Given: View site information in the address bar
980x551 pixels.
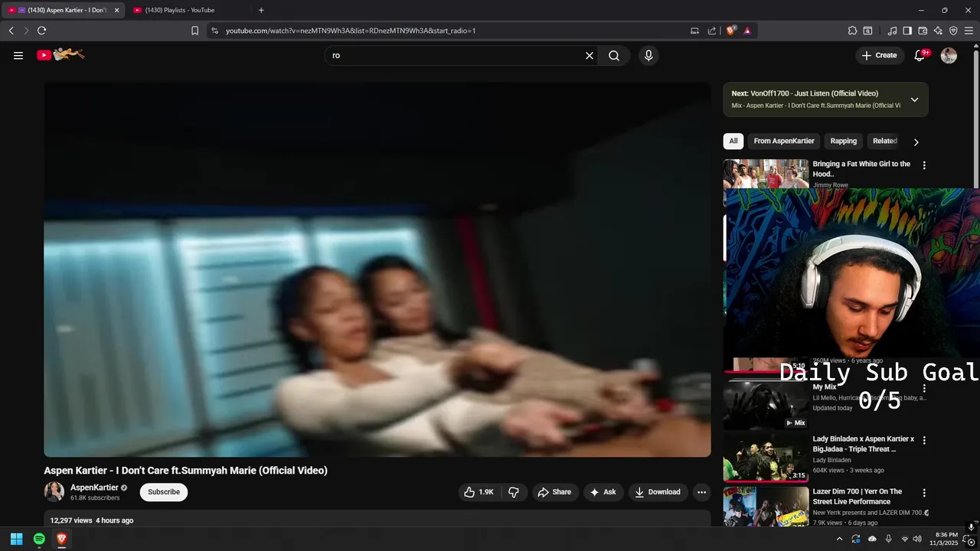Looking at the screenshot, I should click(x=214, y=31).
